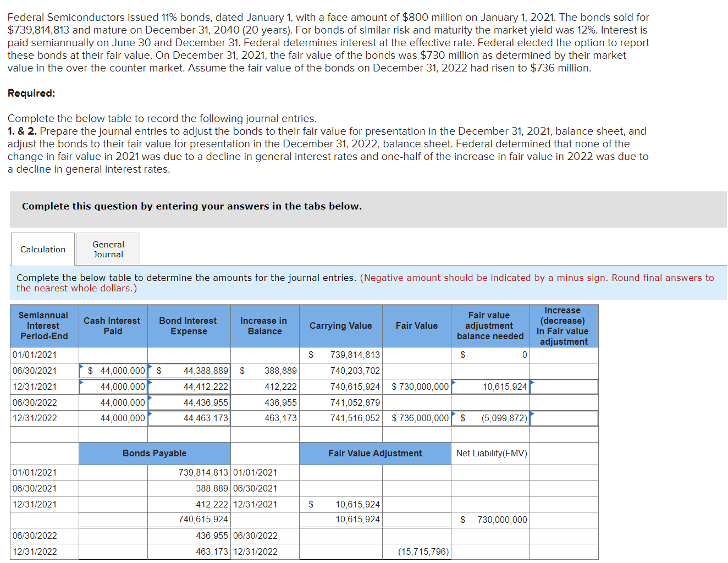
Task: Select Bond Interest Expense value 44,412,222
Action: 189,387
